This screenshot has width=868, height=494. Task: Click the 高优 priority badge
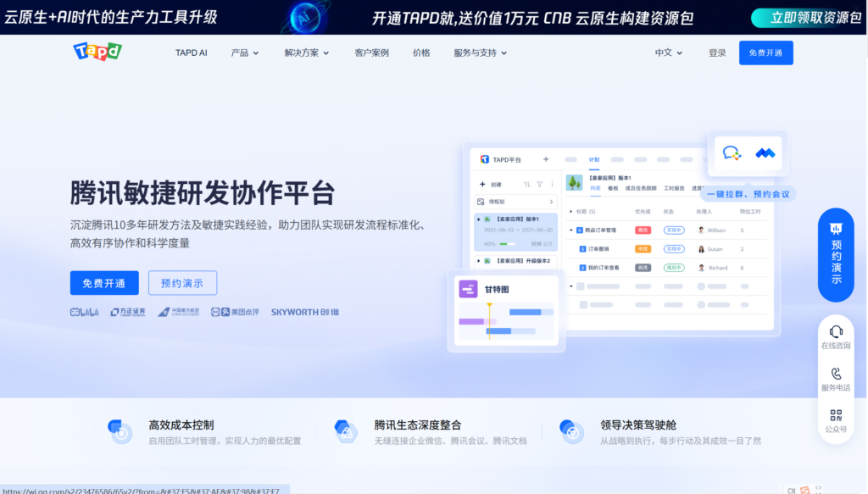coord(643,230)
